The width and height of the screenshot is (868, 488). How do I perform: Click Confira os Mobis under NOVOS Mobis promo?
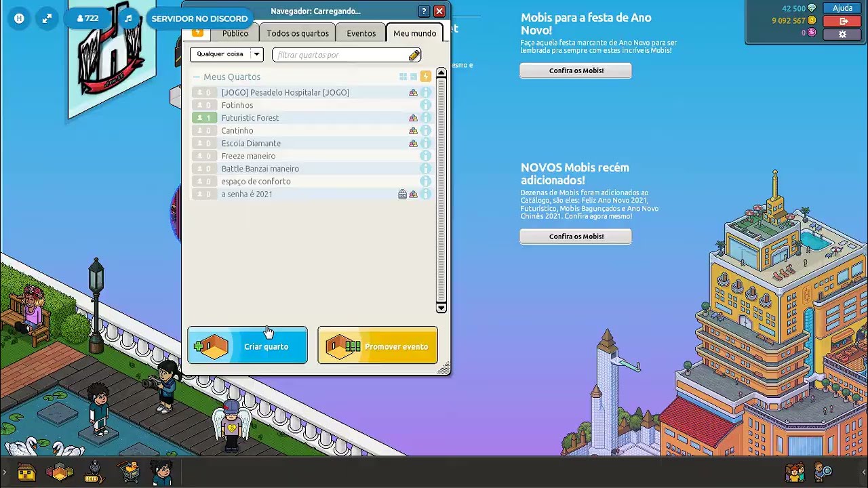(576, 236)
